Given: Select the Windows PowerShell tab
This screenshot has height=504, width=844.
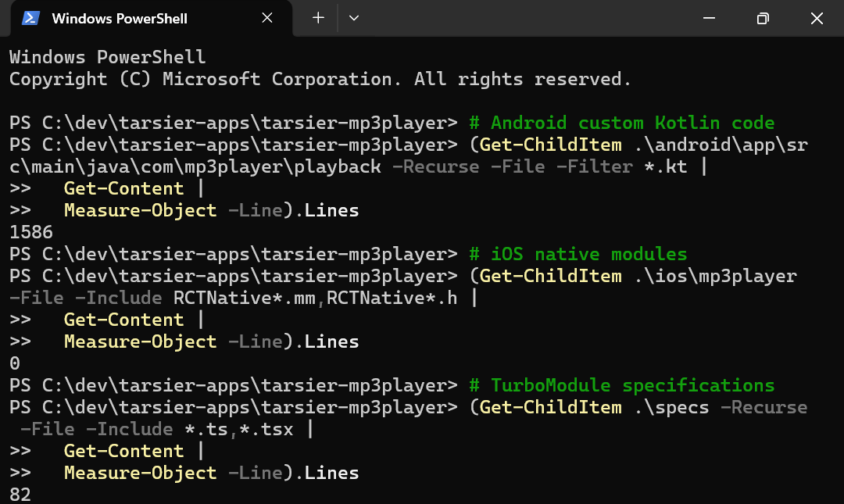Looking at the screenshot, I should coord(152,18).
